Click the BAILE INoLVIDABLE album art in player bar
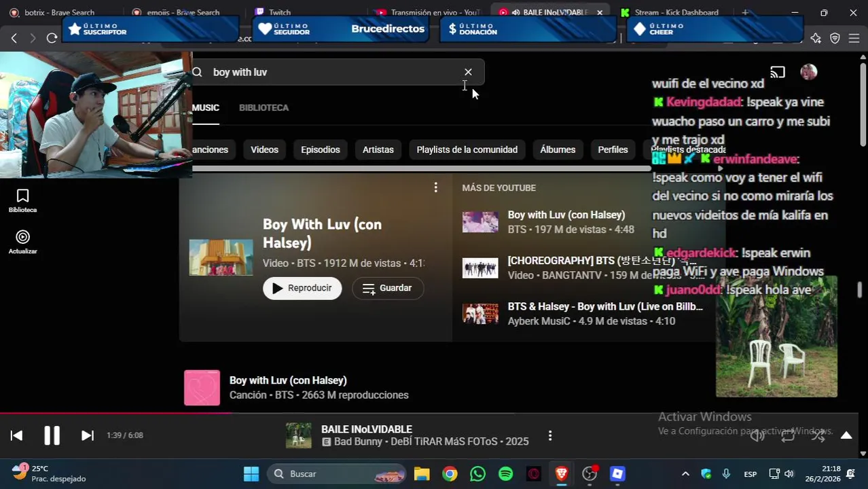Image resolution: width=868 pixels, height=489 pixels. [x=298, y=435]
